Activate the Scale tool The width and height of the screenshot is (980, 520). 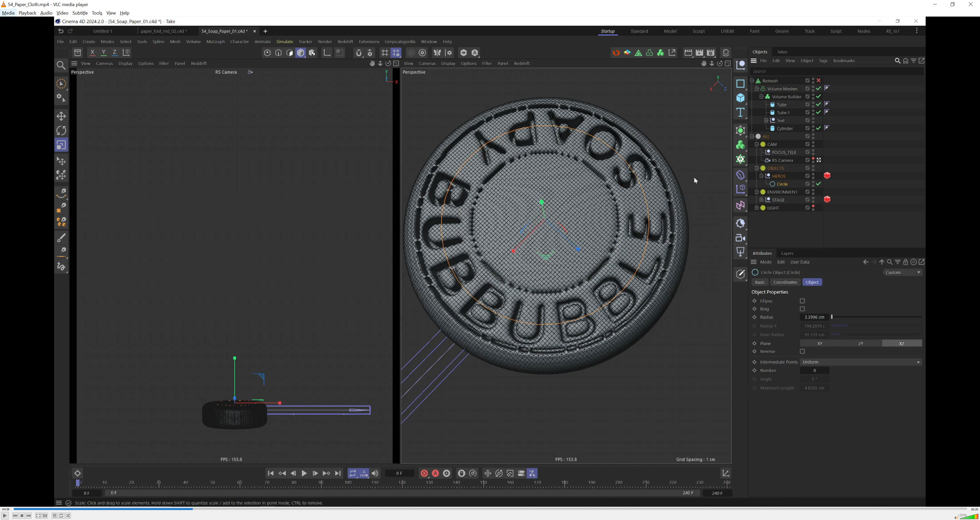61,145
